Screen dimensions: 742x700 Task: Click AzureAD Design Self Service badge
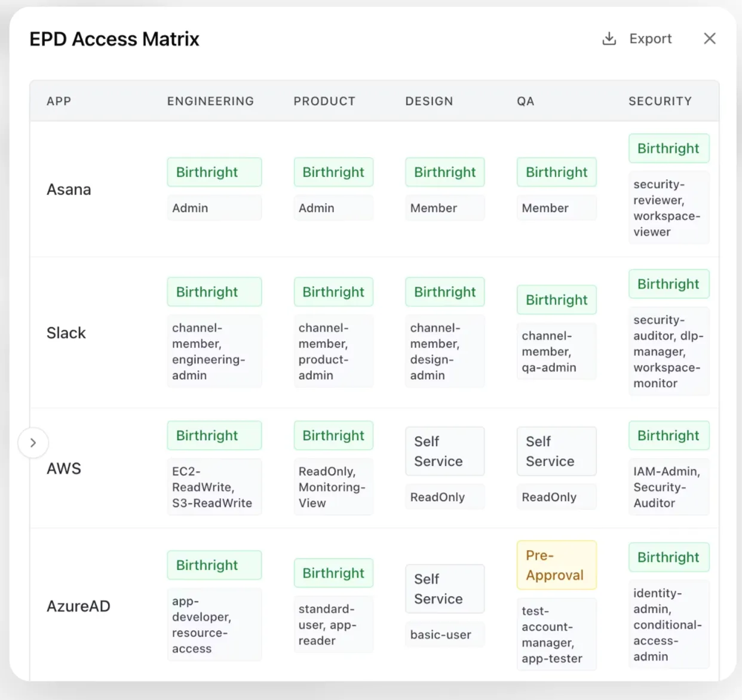(445, 589)
